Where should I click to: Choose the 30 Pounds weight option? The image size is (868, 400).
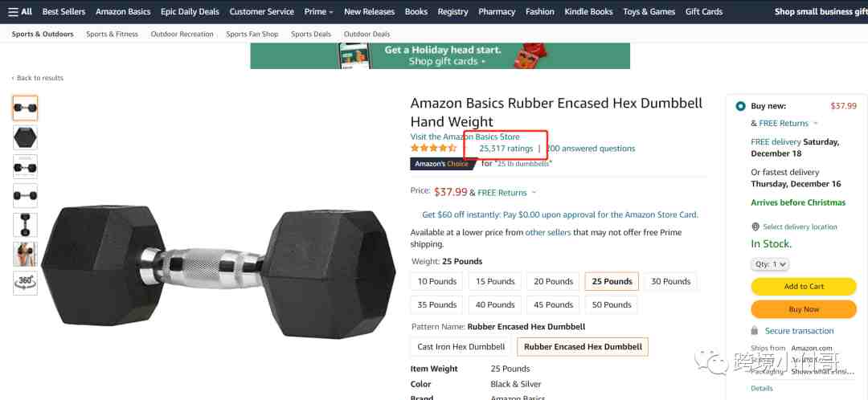click(x=670, y=282)
